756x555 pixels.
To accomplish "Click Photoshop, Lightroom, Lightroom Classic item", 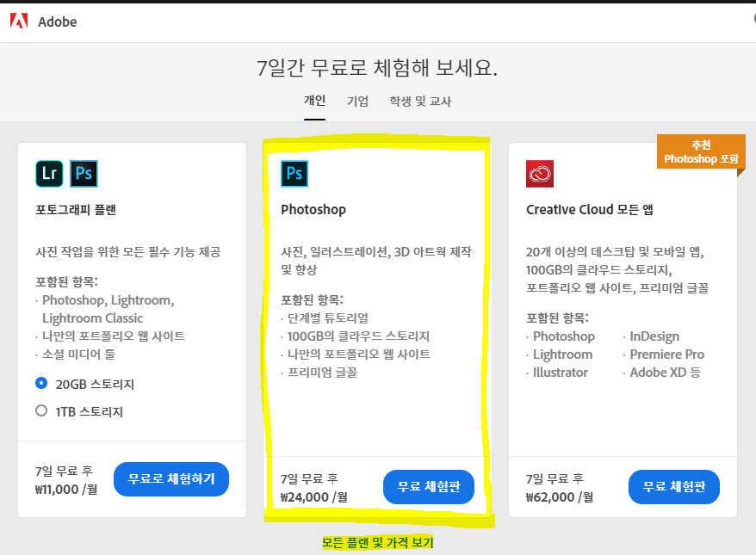I will [x=108, y=309].
